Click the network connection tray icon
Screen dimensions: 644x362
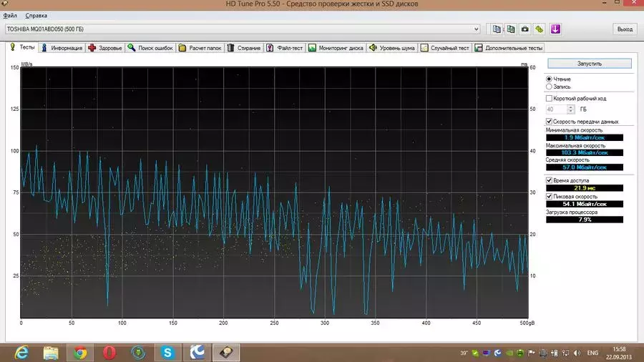click(x=565, y=353)
